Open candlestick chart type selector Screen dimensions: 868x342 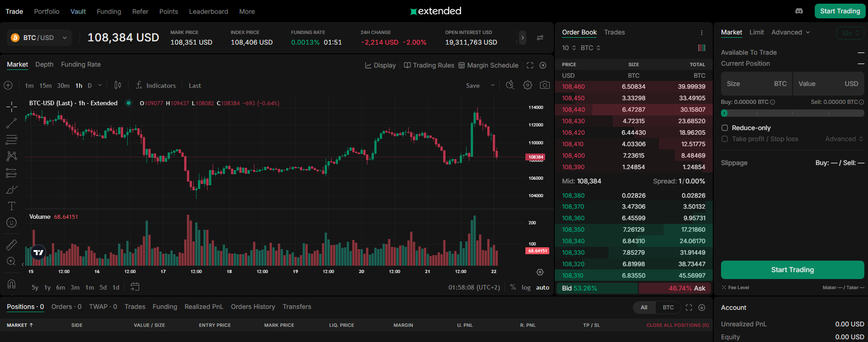tap(118, 85)
